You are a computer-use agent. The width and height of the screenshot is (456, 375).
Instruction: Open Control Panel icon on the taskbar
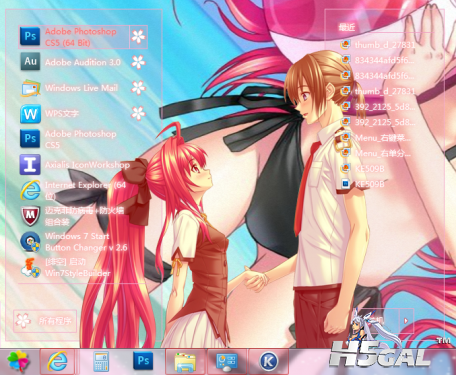[x=227, y=361]
